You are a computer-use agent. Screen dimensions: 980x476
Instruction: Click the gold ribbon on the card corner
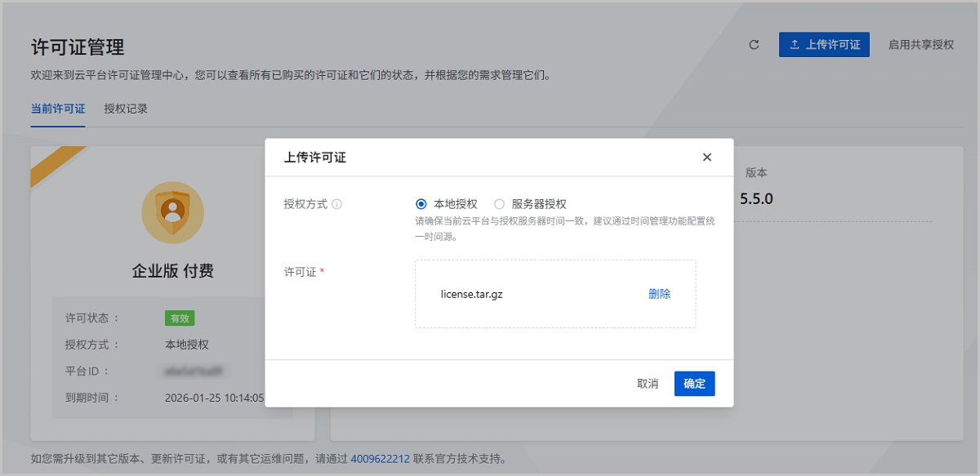point(56,166)
